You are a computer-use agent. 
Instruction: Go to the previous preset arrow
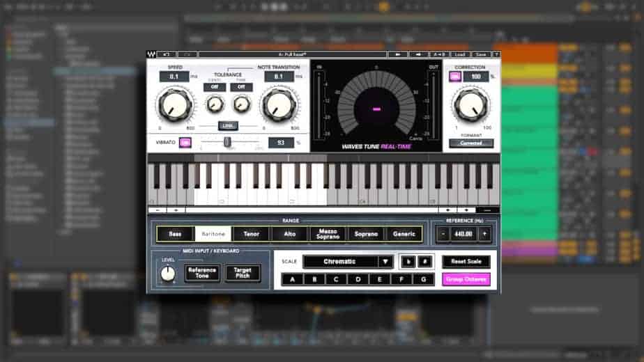pyautogui.click(x=397, y=54)
